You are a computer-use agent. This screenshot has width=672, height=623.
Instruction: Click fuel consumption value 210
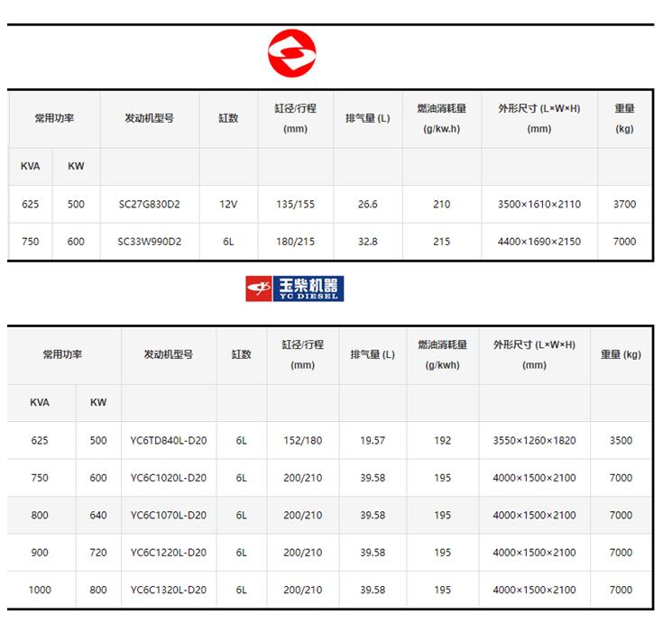point(441,204)
